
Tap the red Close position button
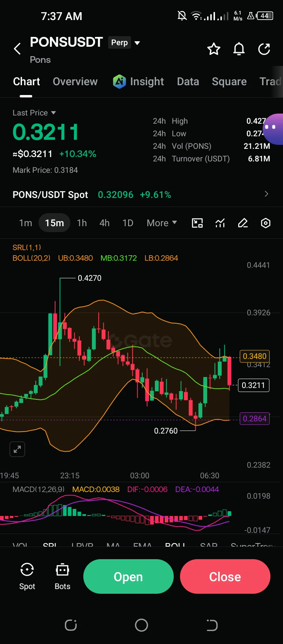[225, 576]
